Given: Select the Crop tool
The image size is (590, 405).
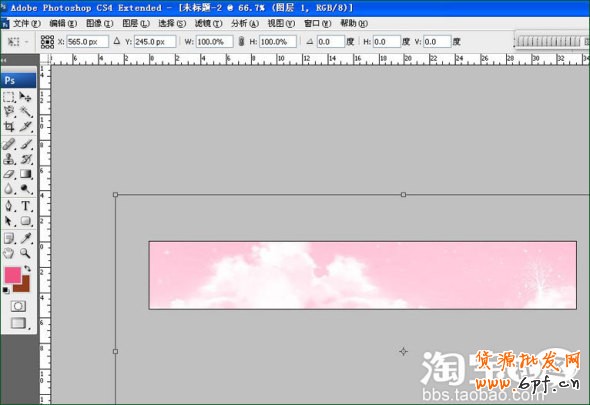Looking at the screenshot, I should click(9, 127).
